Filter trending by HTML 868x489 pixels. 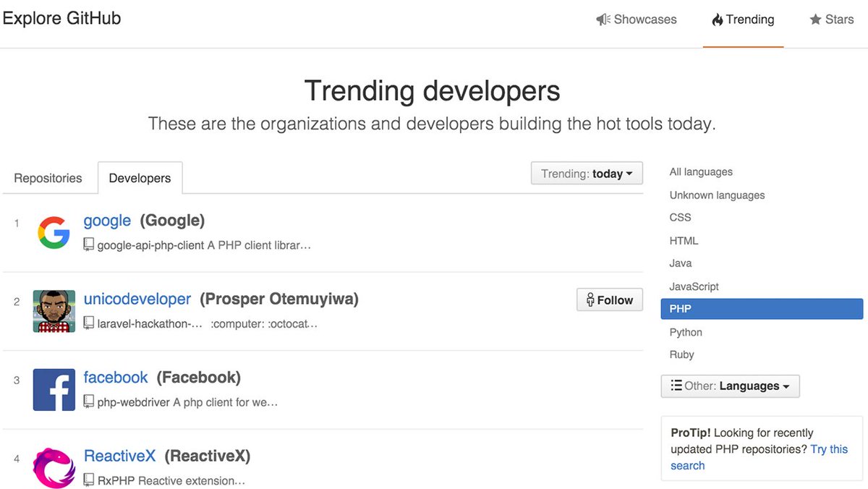tap(684, 240)
